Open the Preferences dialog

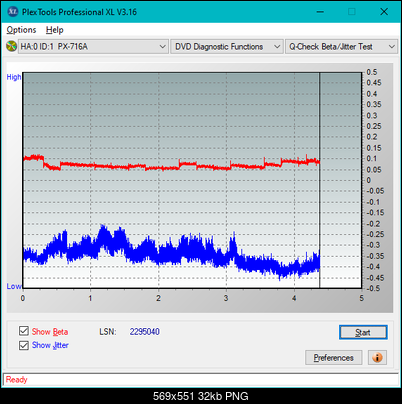click(333, 358)
